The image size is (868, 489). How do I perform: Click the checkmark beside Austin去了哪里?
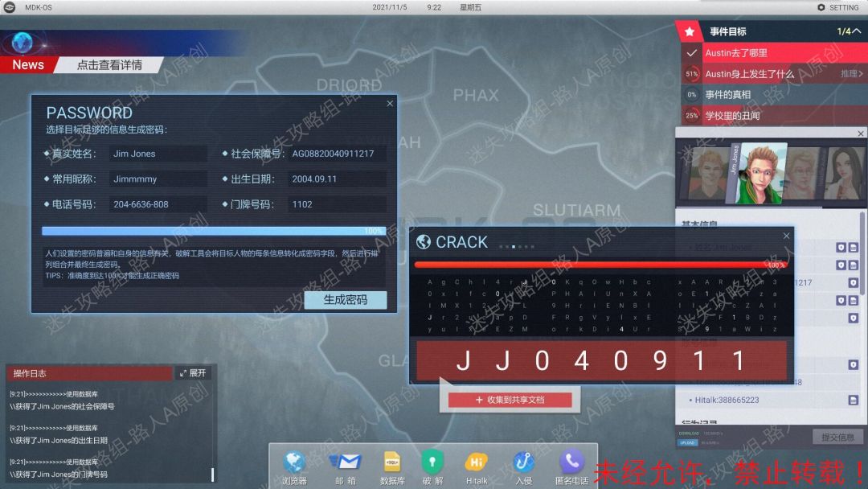point(691,53)
